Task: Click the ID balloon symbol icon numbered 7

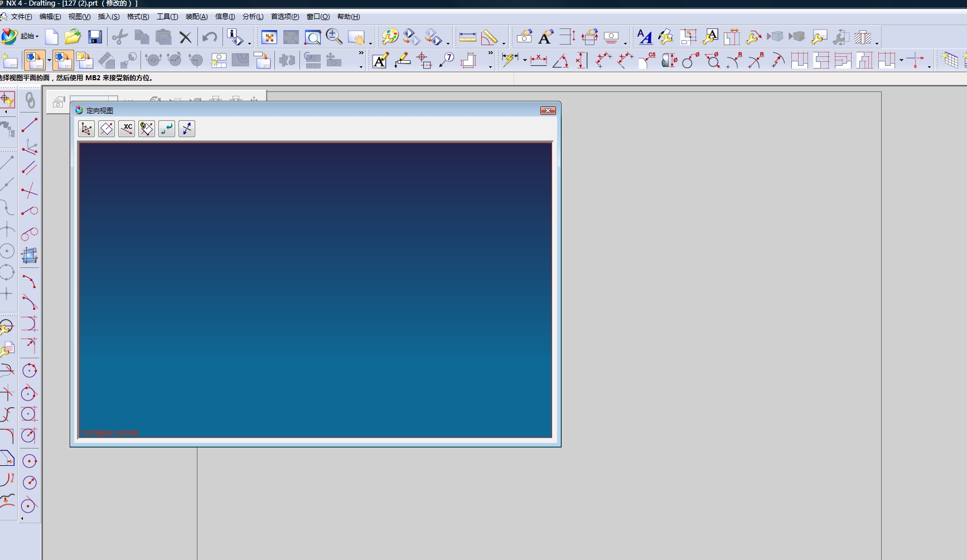Action: point(446,60)
